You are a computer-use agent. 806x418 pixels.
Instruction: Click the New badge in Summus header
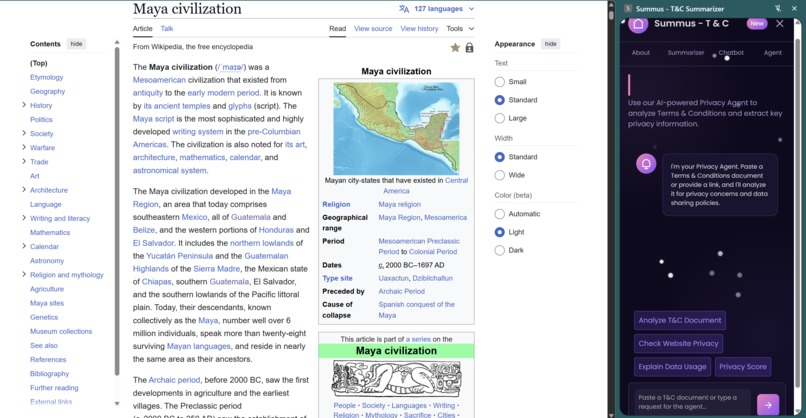tap(757, 24)
